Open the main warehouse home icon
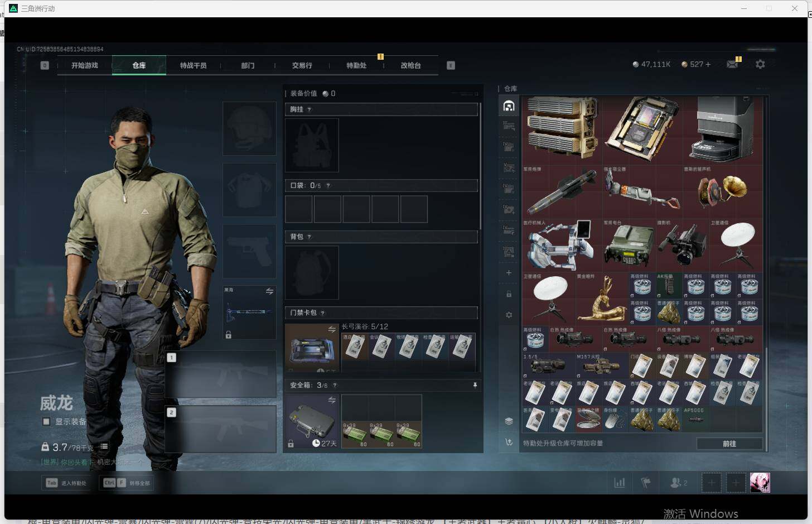Image resolution: width=812 pixels, height=524 pixels. click(x=509, y=106)
